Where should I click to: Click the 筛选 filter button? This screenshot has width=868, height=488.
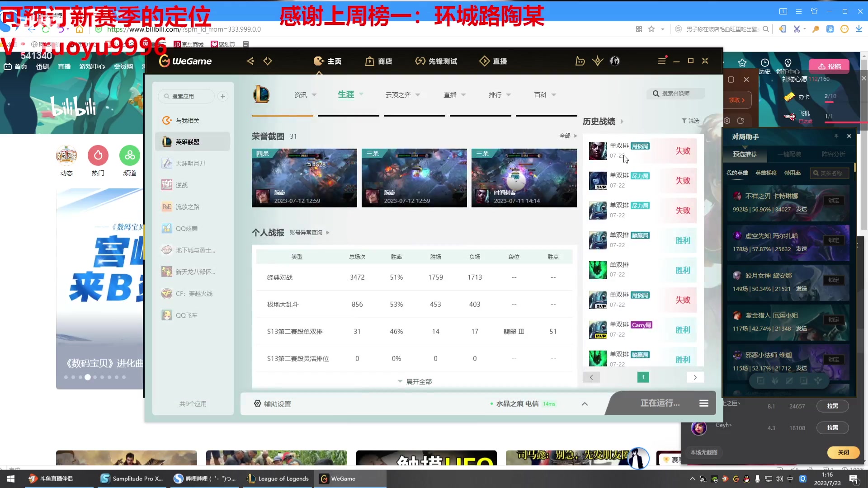coord(690,121)
